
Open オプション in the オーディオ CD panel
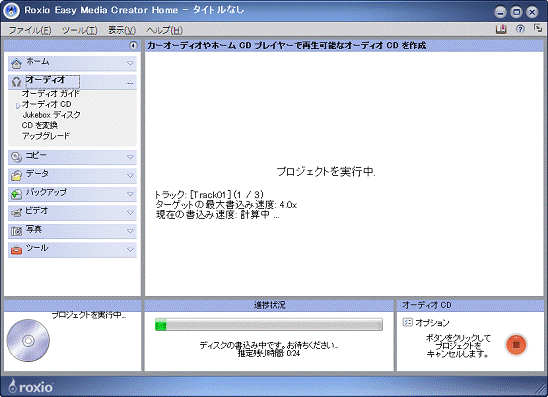pyautogui.click(x=432, y=323)
